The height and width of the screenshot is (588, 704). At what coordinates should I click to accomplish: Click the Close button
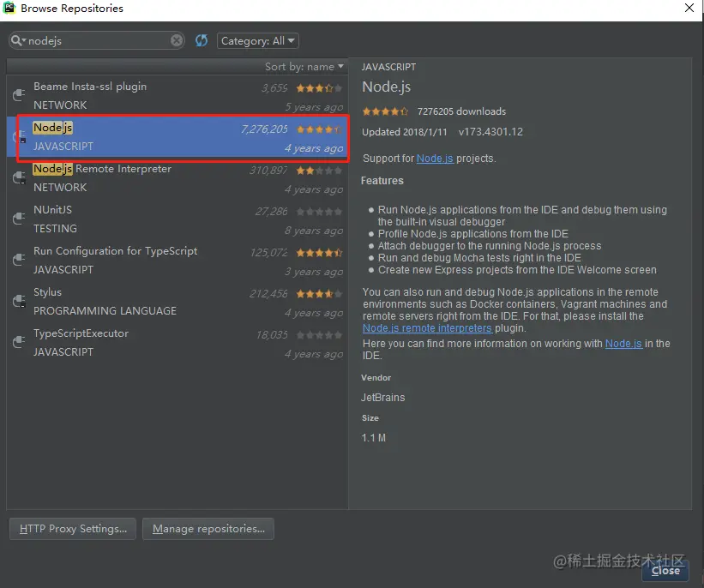click(x=665, y=571)
